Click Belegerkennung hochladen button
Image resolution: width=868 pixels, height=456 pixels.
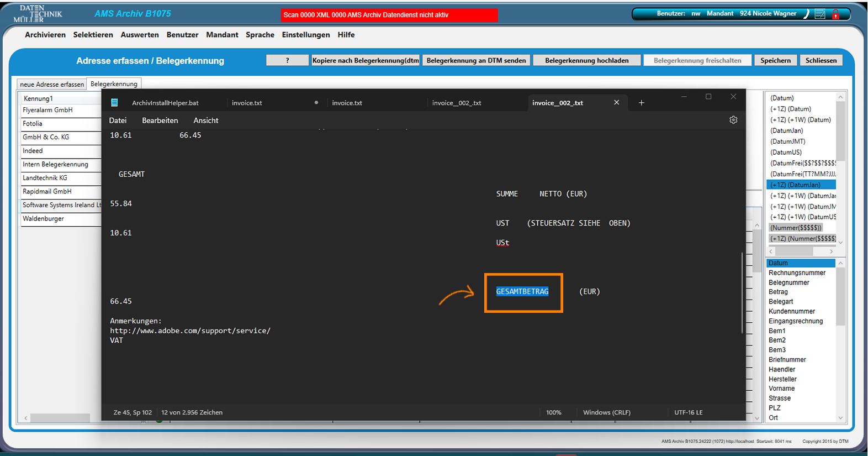pos(586,60)
